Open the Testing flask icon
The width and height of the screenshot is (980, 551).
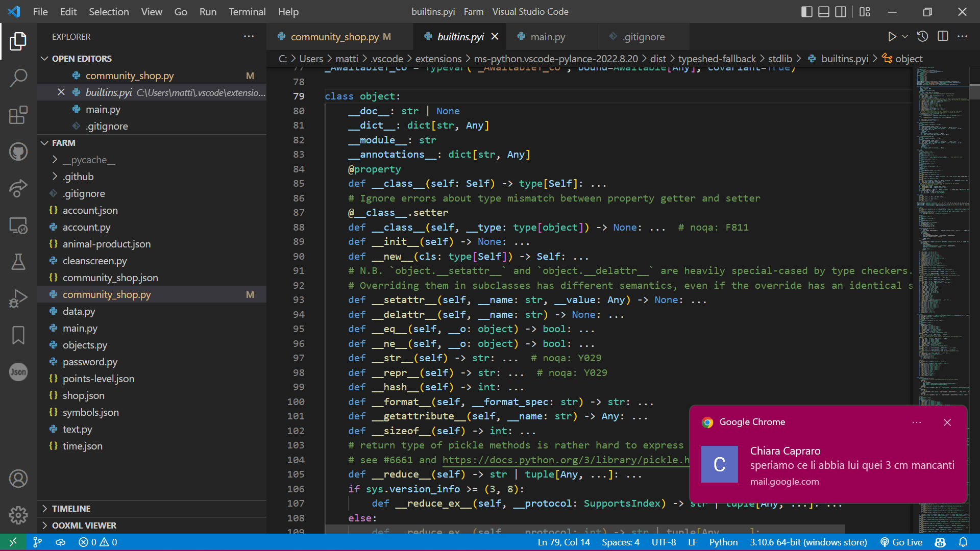click(x=18, y=262)
